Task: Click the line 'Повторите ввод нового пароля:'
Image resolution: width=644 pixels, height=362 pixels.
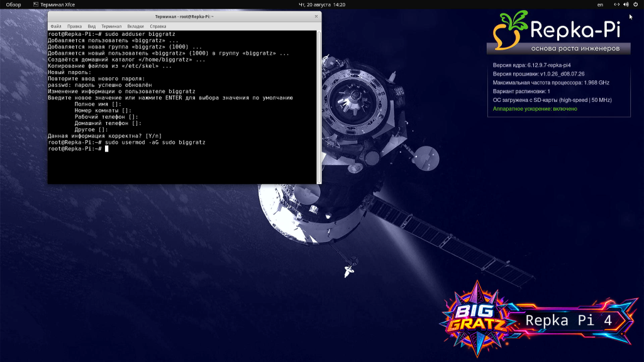Action: pos(96,79)
